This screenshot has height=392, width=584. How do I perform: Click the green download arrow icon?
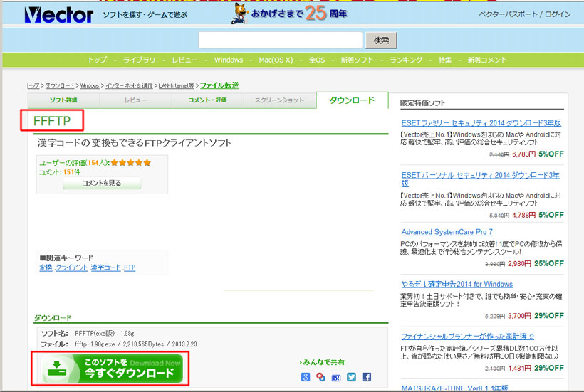pos(57,369)
